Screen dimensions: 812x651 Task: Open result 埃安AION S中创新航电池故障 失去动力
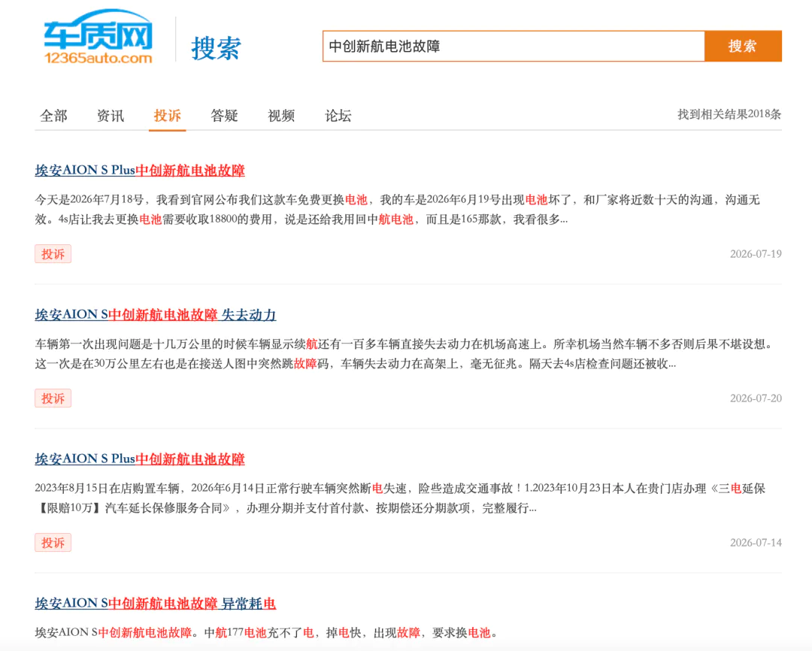tap(156, 315)
